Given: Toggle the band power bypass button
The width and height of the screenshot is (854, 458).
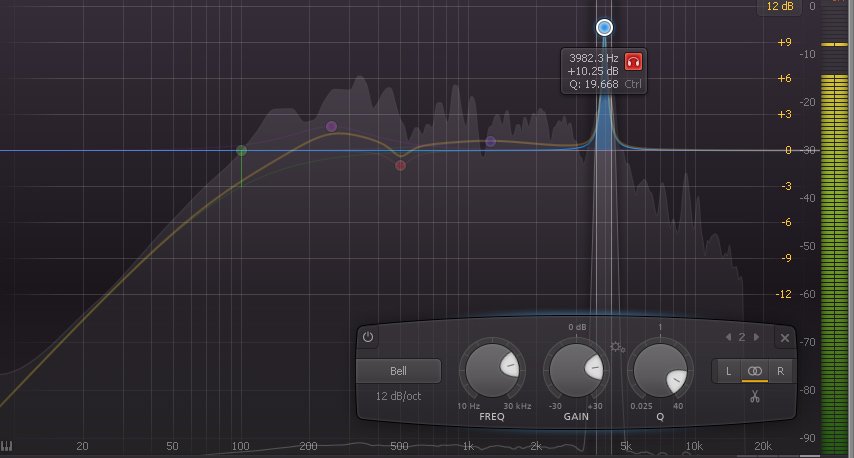Looking at the screenshot, I should [368, 338].
